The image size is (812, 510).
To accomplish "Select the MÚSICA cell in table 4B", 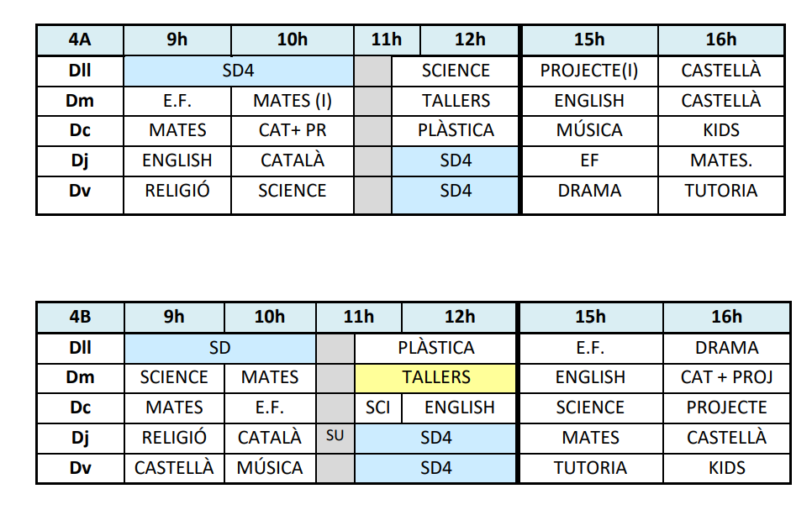I will (270, 467).
